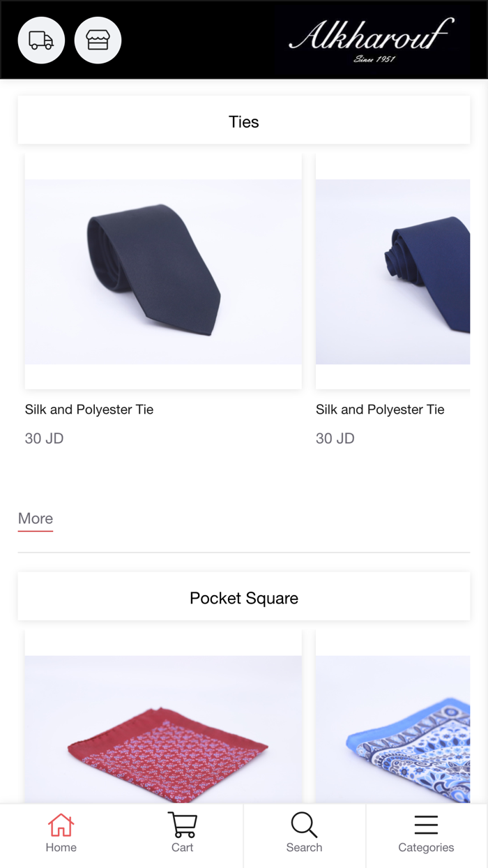Tap the magnifying glass Search icon
The image size is (488, 868).
(304, 825)
